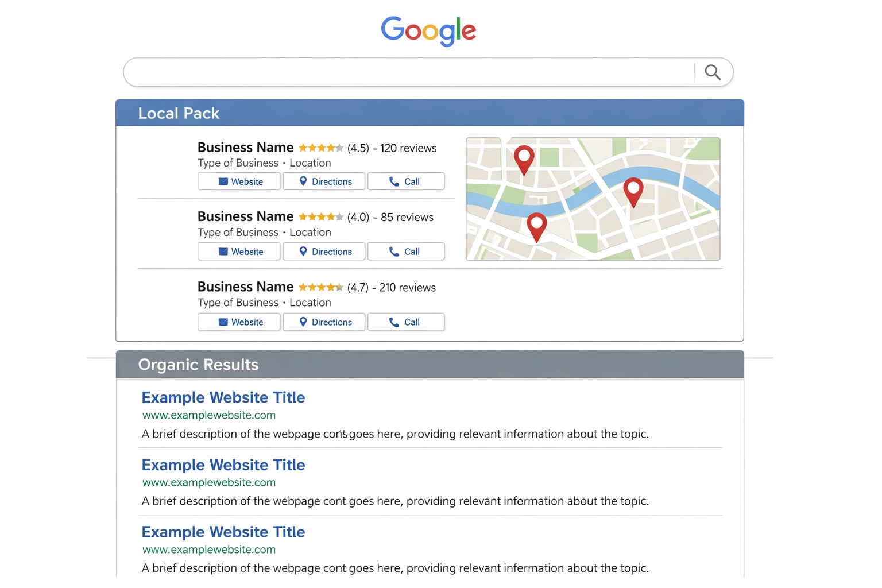Click the phone icon on the first Call button
Viewport: 882px width, 588px height.
[394, 181]
